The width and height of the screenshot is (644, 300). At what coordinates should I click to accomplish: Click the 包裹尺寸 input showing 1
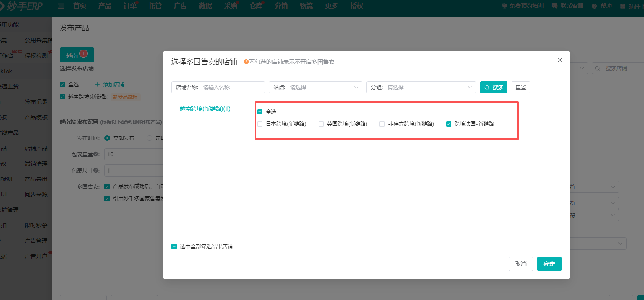coord(134,171)
